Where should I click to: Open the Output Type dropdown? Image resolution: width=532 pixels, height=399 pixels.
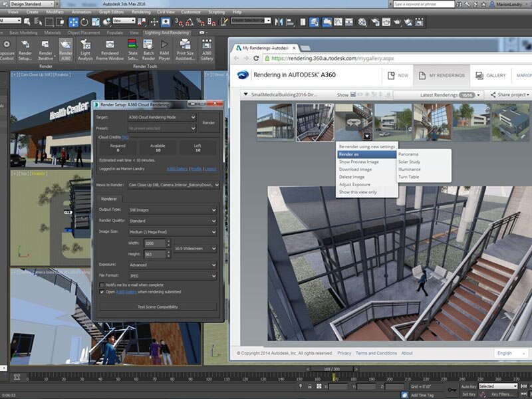point(213,209)
